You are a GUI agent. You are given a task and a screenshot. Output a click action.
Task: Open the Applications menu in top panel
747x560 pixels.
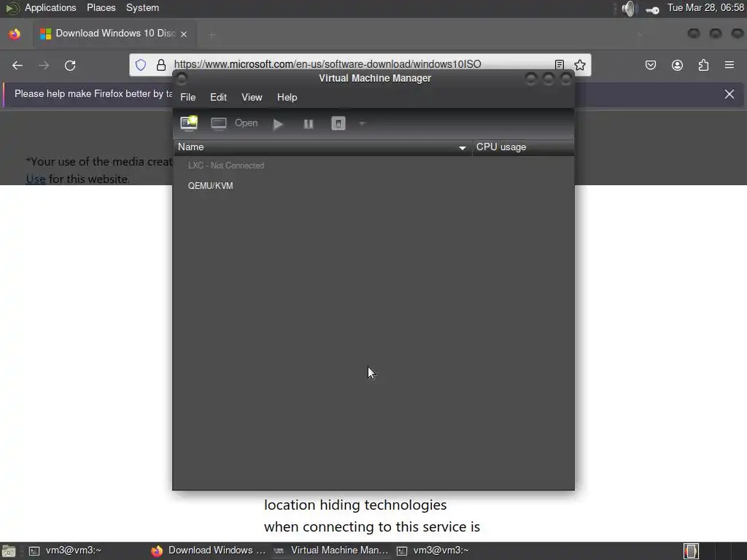pos(50,7)
